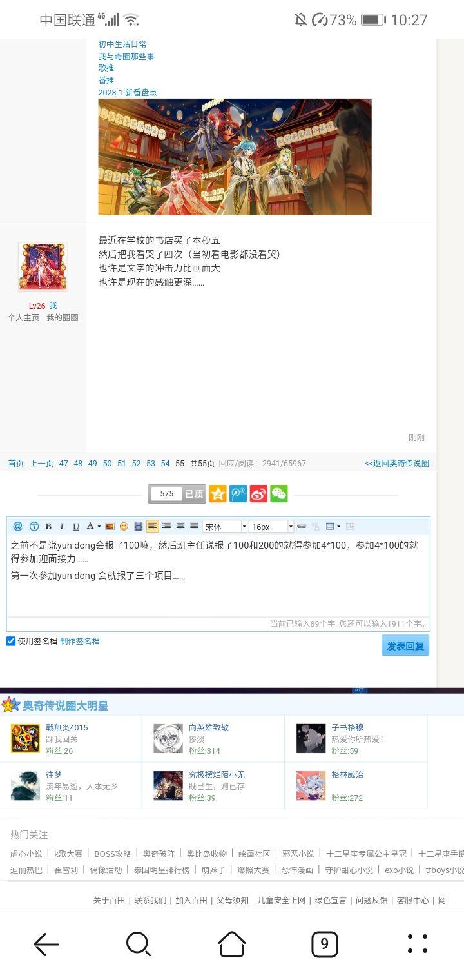Insert emoji with smiley face icon
The image size is (464, 980).
tap(124, 526)
